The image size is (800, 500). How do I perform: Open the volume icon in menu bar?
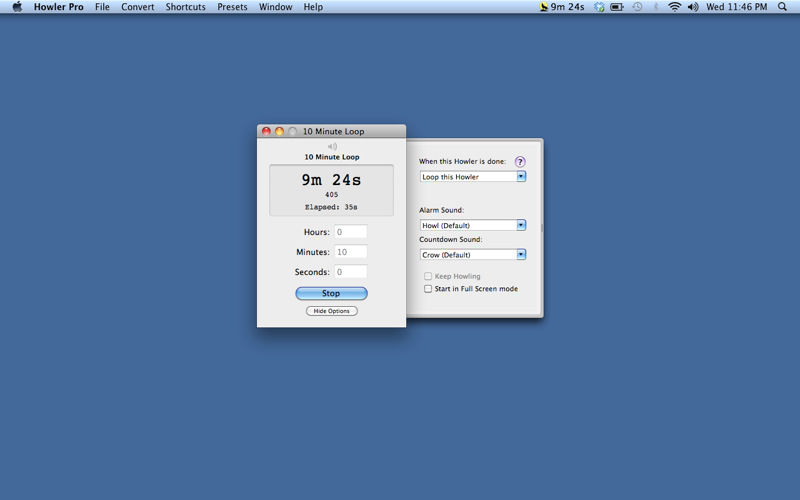tap(693, 7)
